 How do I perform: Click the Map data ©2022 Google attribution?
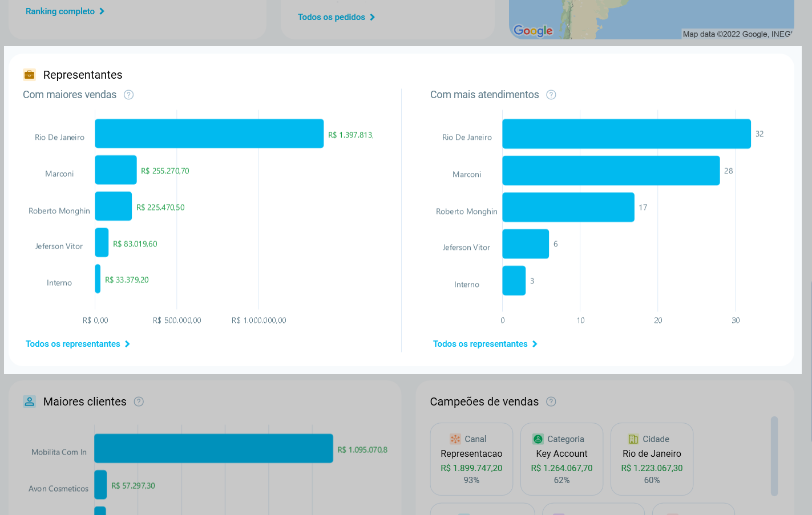pyautogui.click(x=737, y=34)
